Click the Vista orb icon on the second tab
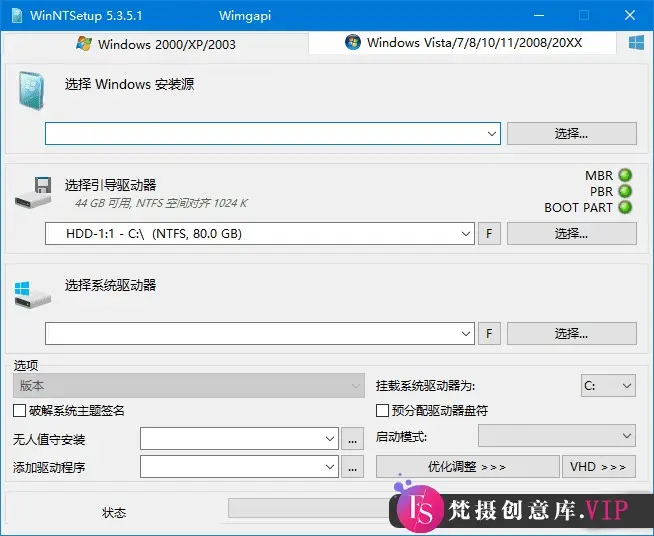Image resolution: width=654 pixels, height=536 pixels. click(x=353, y=42)
